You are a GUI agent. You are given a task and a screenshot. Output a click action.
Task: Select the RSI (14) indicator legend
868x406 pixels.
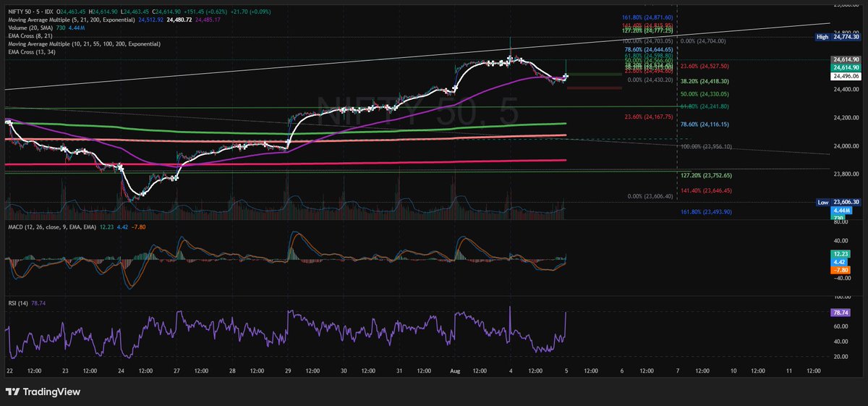point(17,302)
